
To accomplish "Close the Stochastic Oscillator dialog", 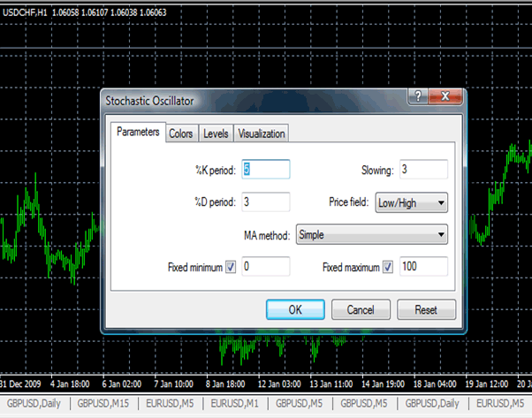I will pyautogui.click(x=445, y=96).
